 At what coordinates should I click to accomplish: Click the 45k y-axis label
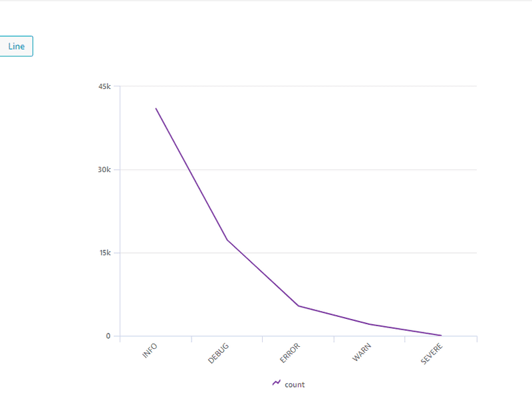(x=104, y=86)
